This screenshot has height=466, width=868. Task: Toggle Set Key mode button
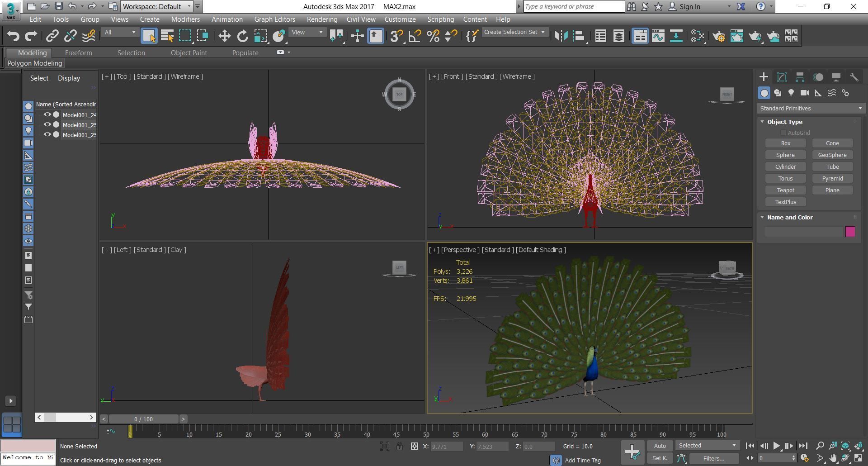point(660,458)
